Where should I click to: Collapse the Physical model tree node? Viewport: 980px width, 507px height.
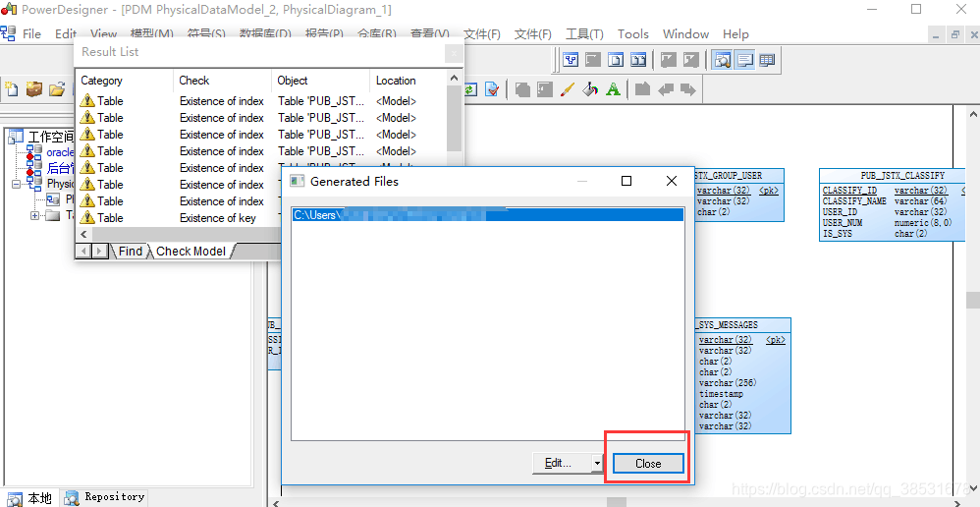tap(17, 184)
